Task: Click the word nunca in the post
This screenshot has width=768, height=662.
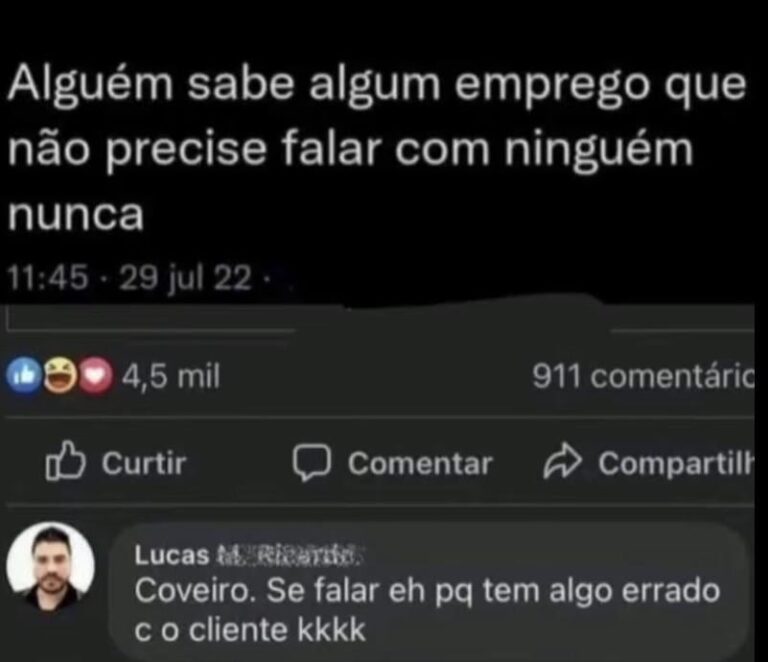Action: coord(75,214)
